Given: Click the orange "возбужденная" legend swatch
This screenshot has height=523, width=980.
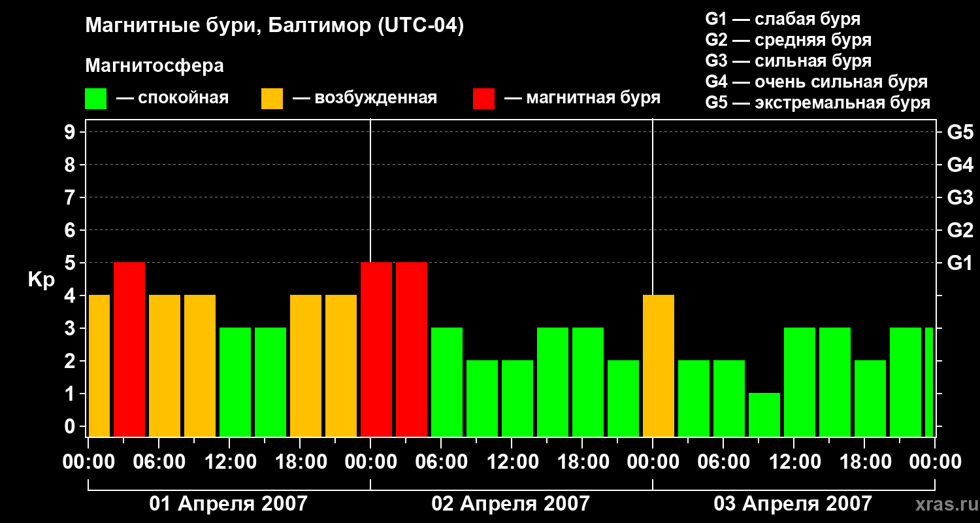Looking at the screenshot, I should click(x=272, y=99).
